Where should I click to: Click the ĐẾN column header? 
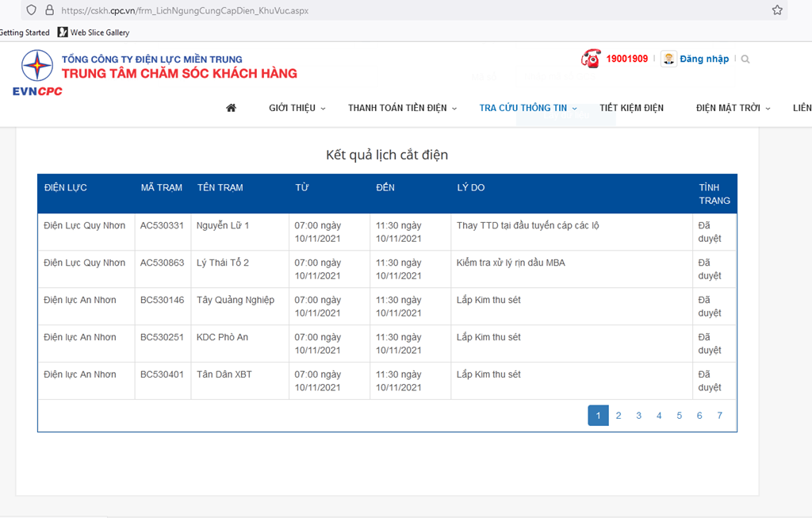(x=385, y=187)
